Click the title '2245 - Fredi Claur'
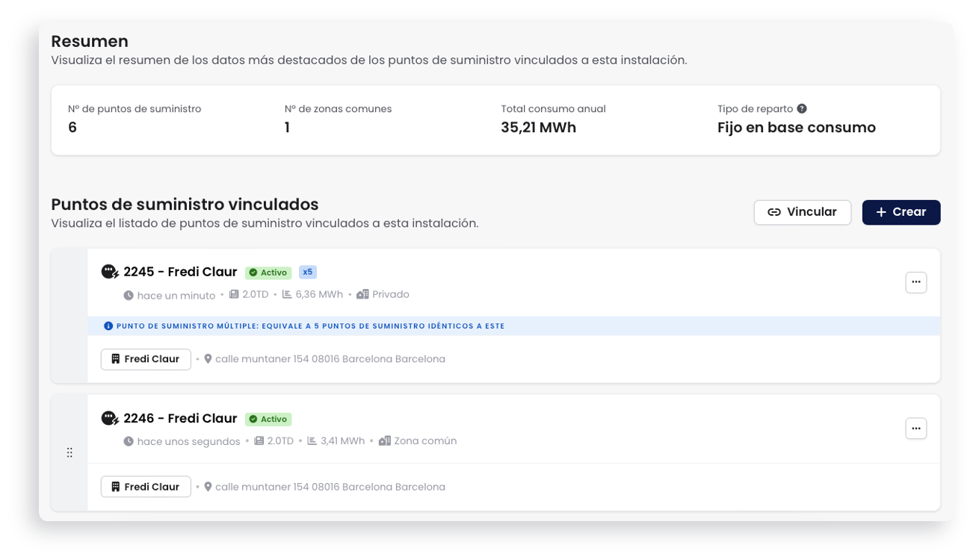Image resolution: width=976 pixels, height=560 pixels. click(180, 272)
